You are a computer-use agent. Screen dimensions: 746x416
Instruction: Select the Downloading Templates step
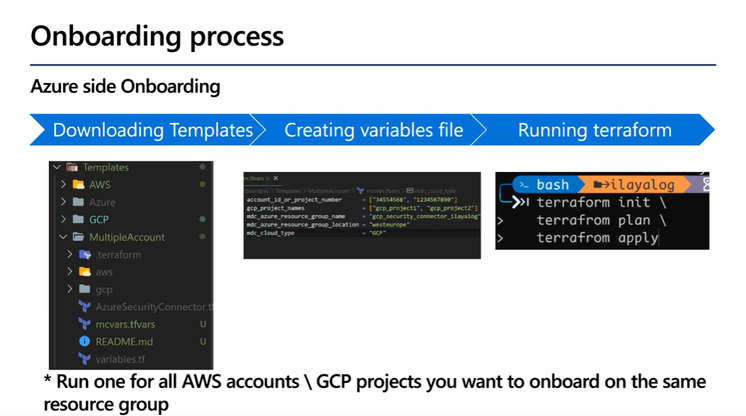coord(152,130)
